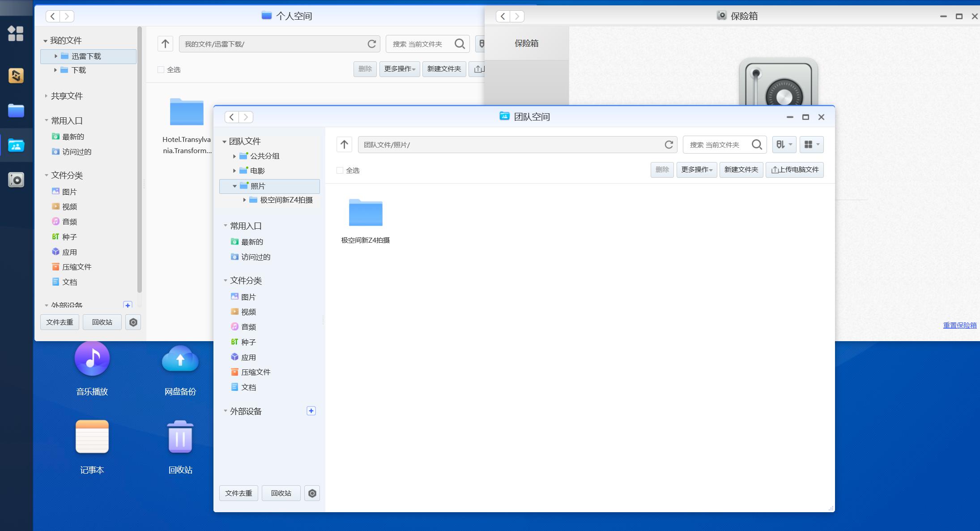
Task: Click 上传电脑文件 button
Action: point(795,170)
